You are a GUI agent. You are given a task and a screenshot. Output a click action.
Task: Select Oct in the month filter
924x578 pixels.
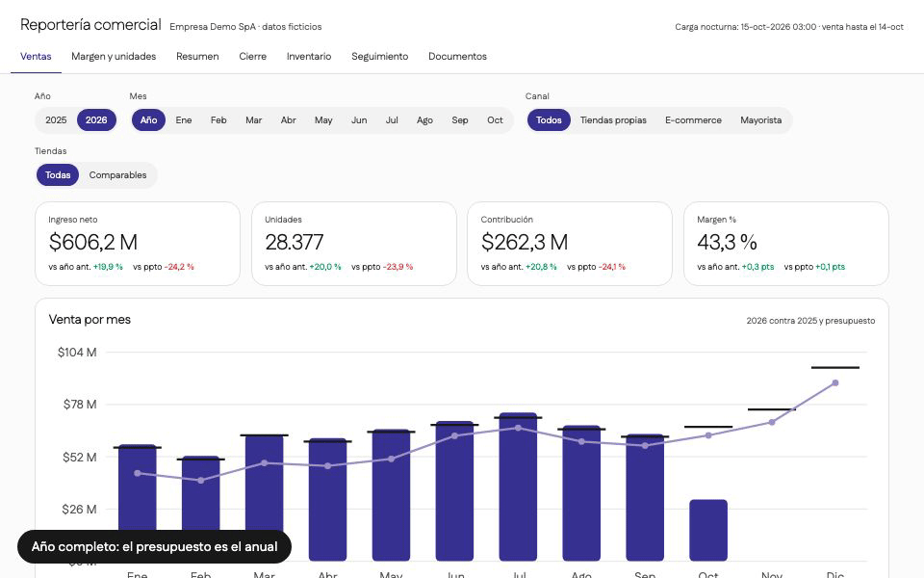click(495, 120)
